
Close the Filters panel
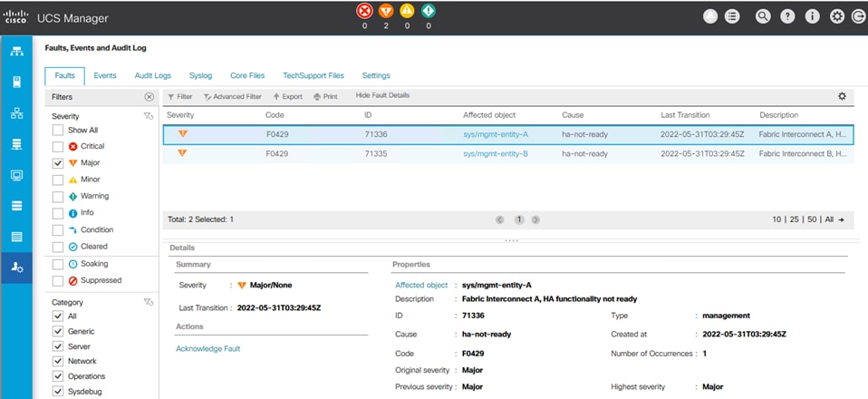pos(149,96)
